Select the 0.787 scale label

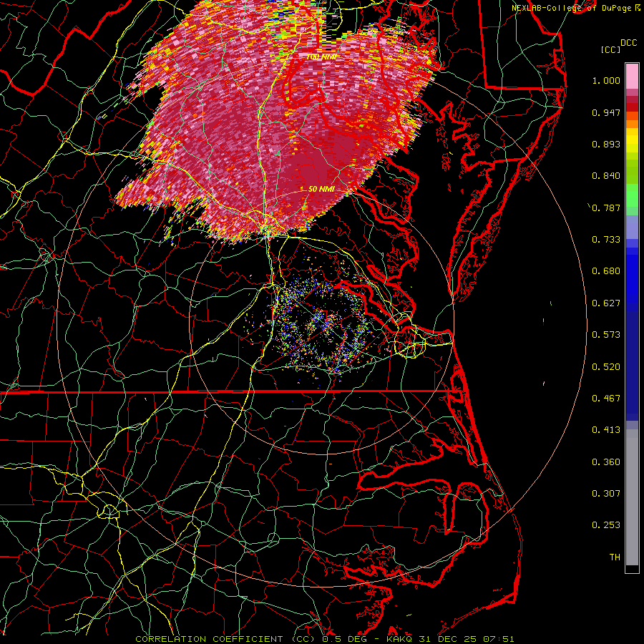click(606, 208)
